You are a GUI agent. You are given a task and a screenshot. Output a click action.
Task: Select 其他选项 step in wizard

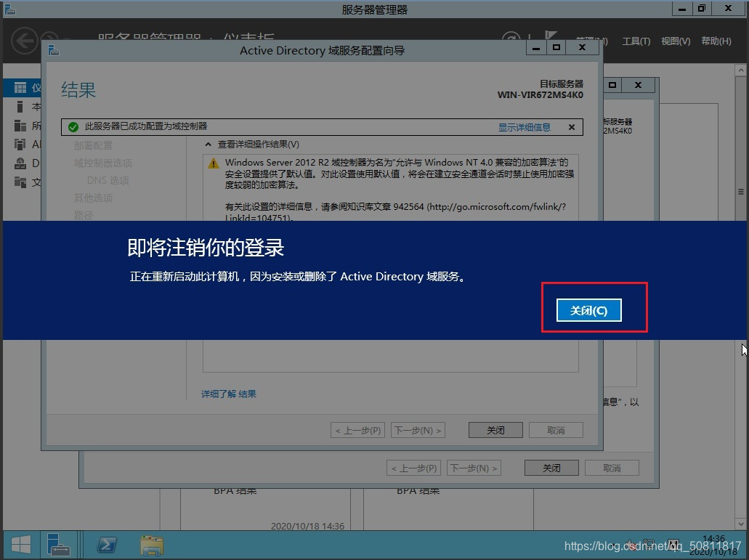pos(93,198)
